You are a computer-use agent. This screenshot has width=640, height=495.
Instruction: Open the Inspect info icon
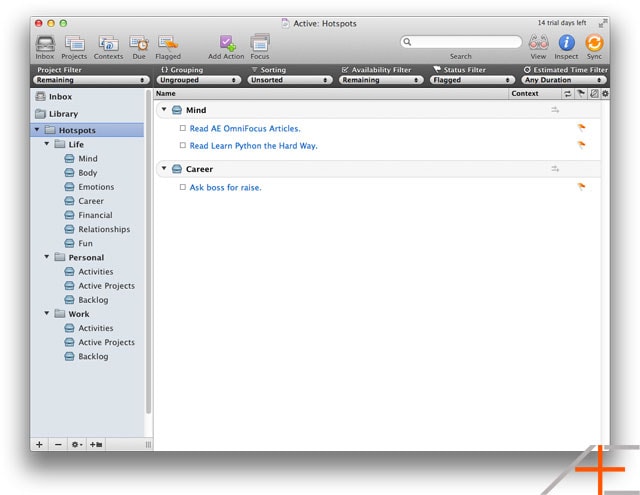click(x=566, y=42)
